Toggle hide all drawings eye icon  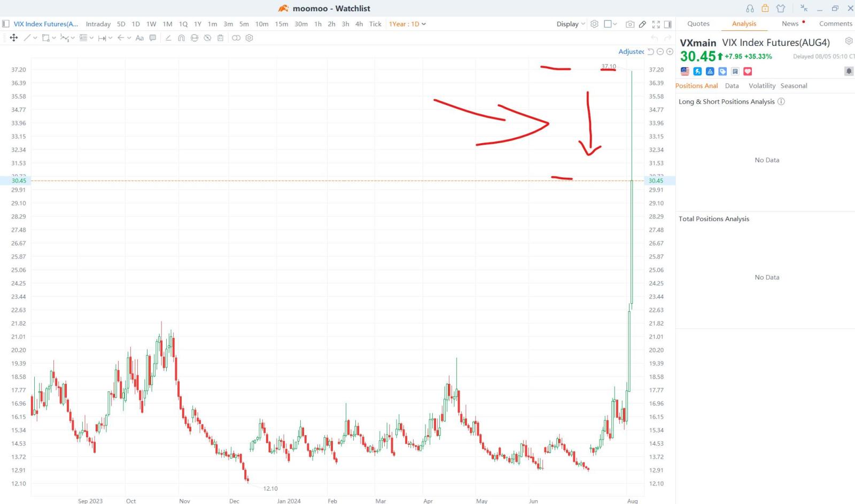207,38
